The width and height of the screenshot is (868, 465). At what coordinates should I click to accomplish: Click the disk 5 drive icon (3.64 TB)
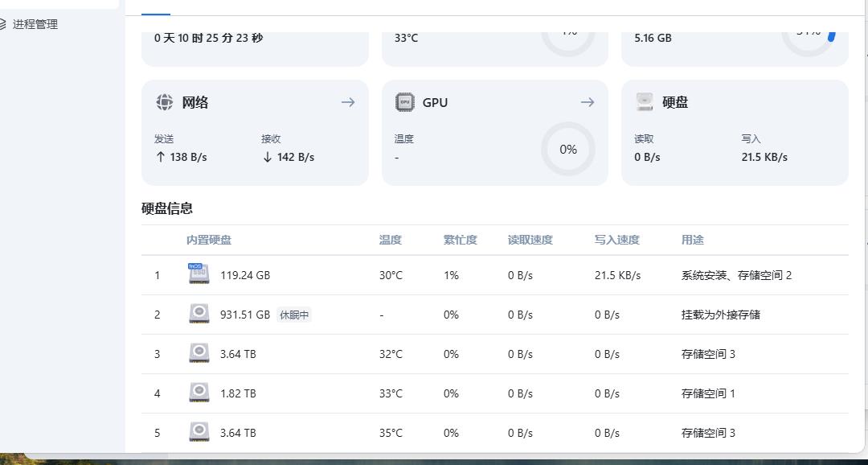point(199,432)
